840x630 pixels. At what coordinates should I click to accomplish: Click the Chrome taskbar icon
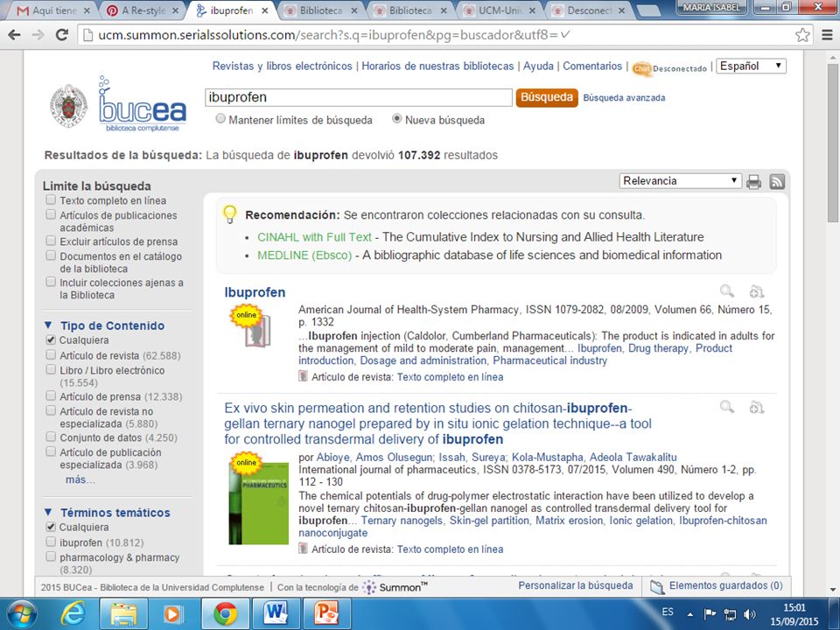coord(226,614)
